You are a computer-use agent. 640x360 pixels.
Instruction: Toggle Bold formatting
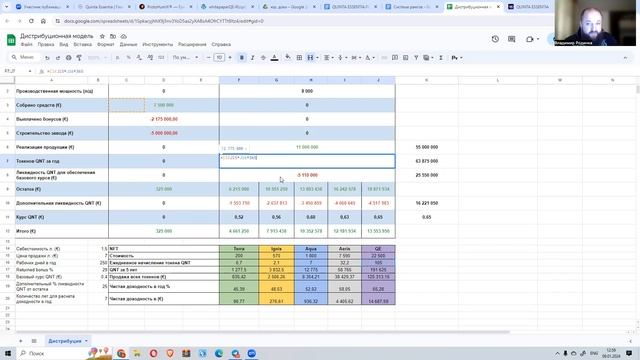point(242,58)
